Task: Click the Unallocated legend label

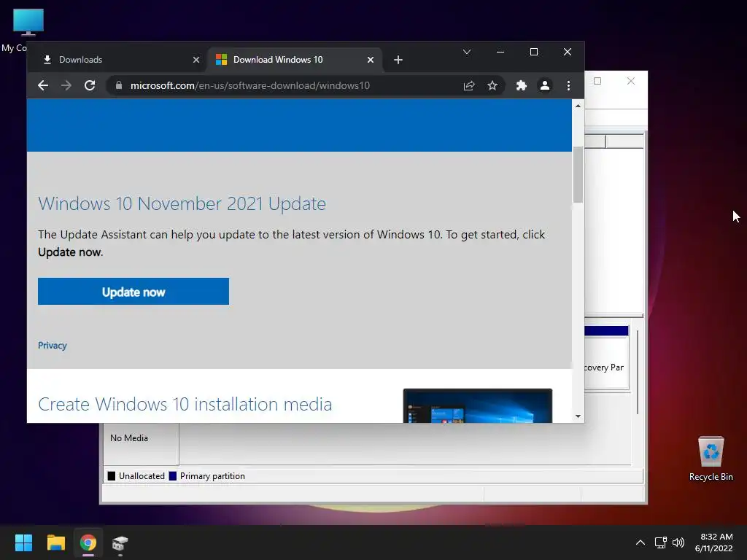Action: (x=142, y=476)
